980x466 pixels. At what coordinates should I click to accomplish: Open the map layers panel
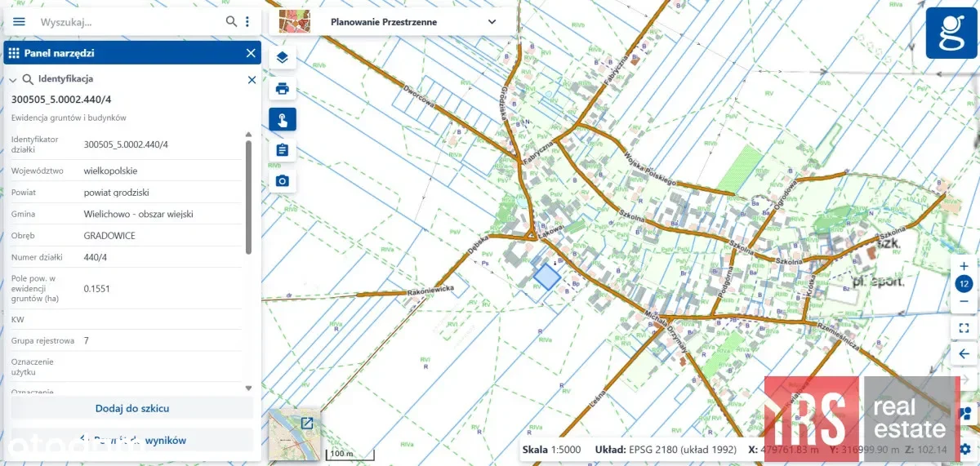pos(283,57)
